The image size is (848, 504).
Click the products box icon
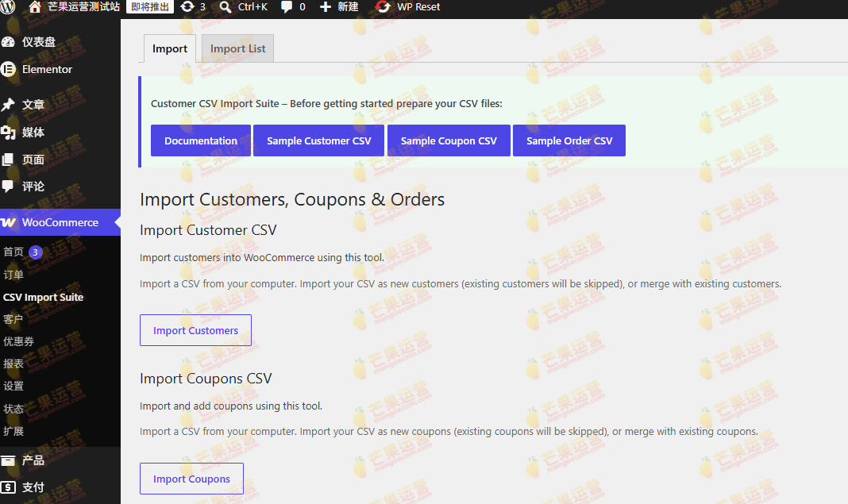(8, 460)
